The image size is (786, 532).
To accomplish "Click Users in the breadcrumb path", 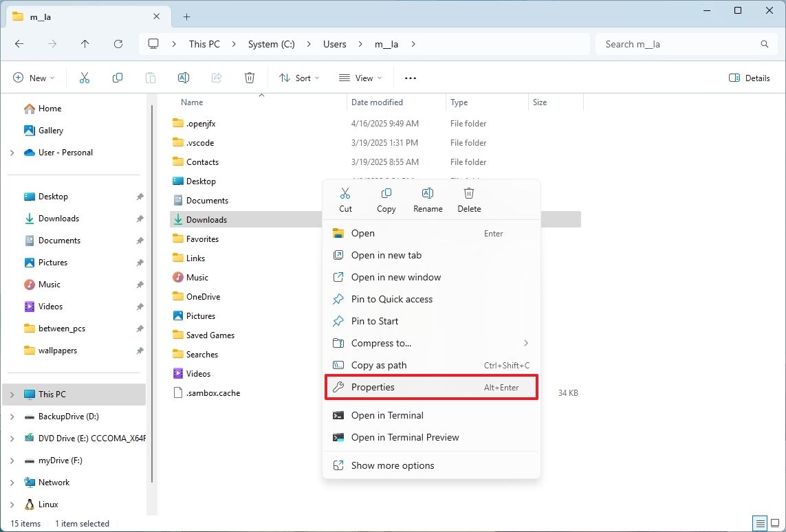I will click(334, 43).
